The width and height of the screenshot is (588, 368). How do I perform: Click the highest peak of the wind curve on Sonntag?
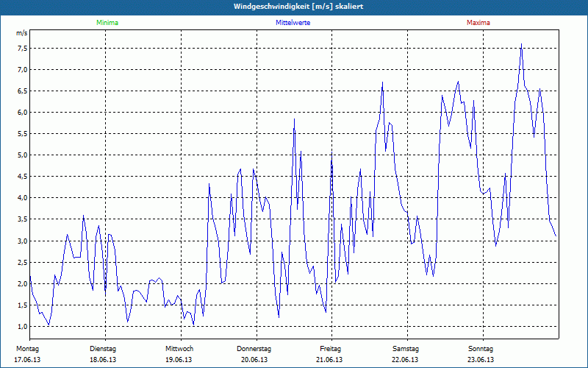pos(521,44)
